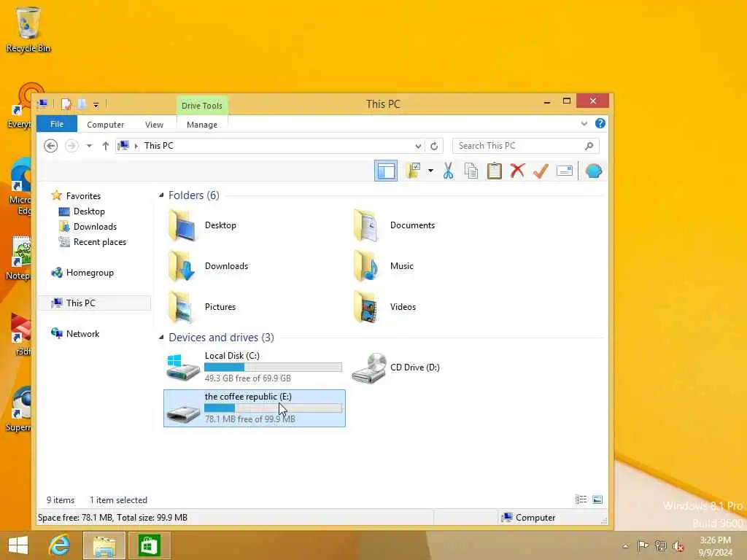
Task: Click the Computer zone in status bar
Action: coord(528,518)
